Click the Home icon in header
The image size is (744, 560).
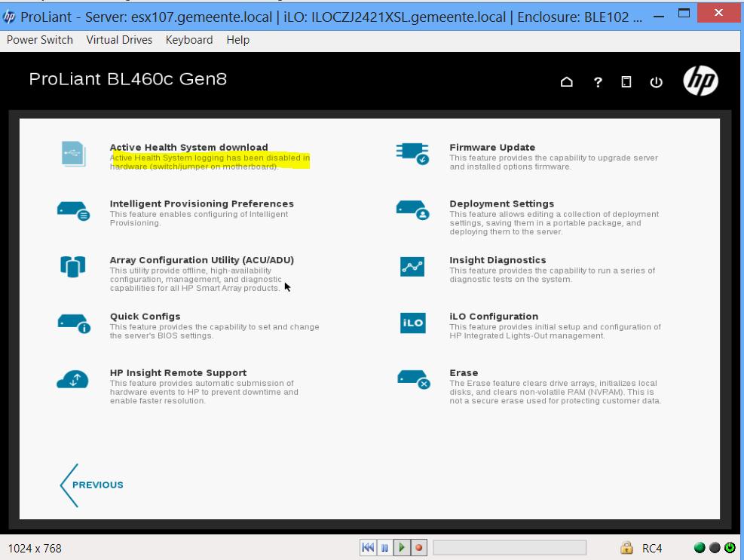[567, 83]
